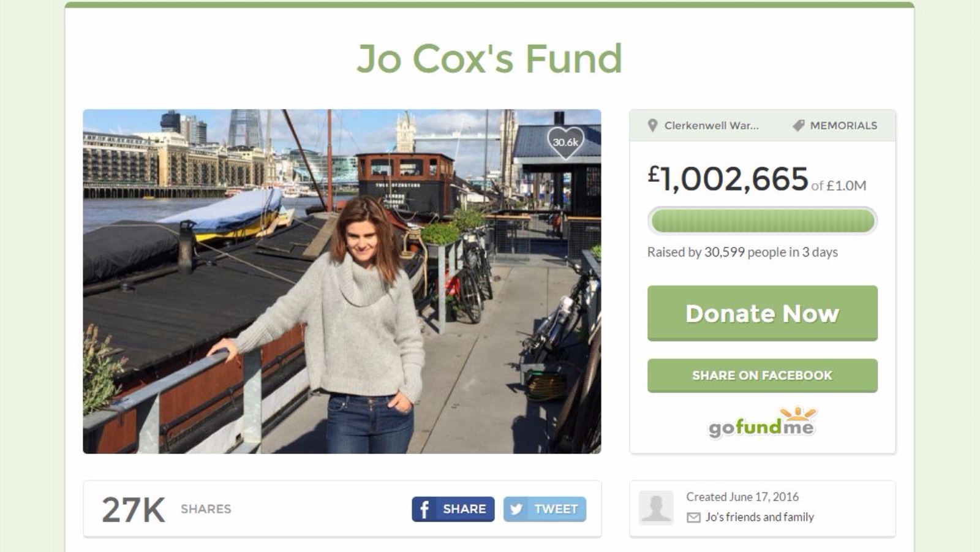980x552 pixels.
Task: Open the Memorials category link
Action: (843, 126)
